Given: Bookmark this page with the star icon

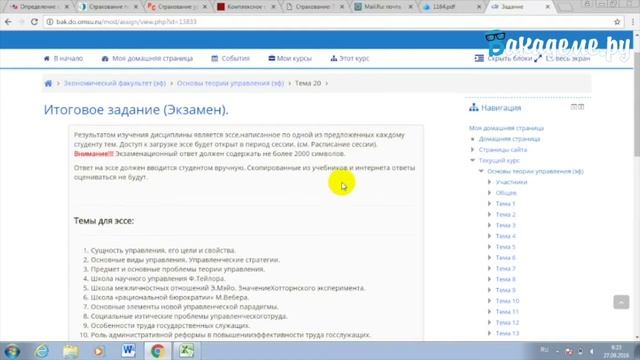Looking at the screenshot, I should [x=617, y=22].
